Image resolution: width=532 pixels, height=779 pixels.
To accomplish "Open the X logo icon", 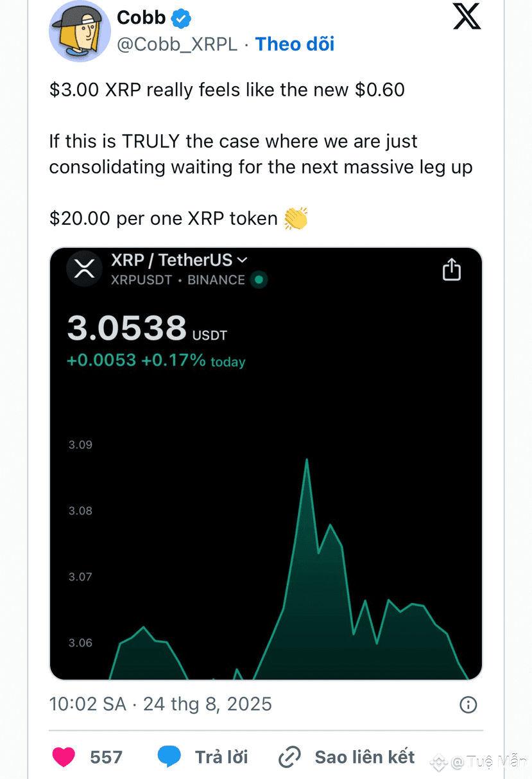I will coord(467,17).
